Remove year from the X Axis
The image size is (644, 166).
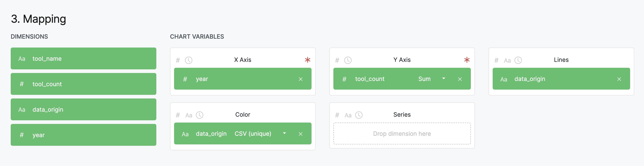point(301,79)
